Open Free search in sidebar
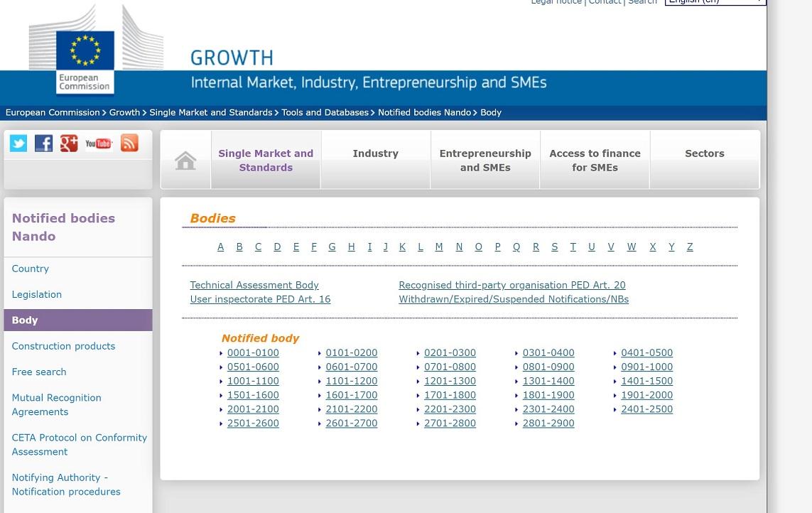 pos(39,372)
